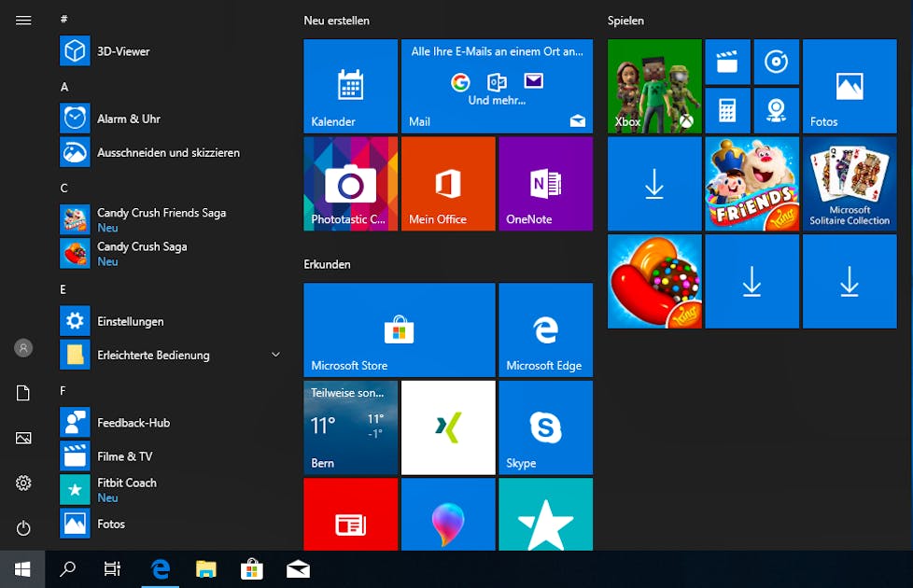Open File Explorer from the taskbar
Screen dimensions: 913x588
click(206, 569)
